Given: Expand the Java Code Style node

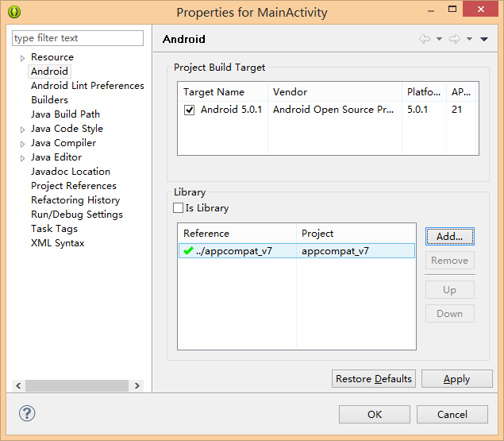Looking at the screenshot, I should [22, 130].
